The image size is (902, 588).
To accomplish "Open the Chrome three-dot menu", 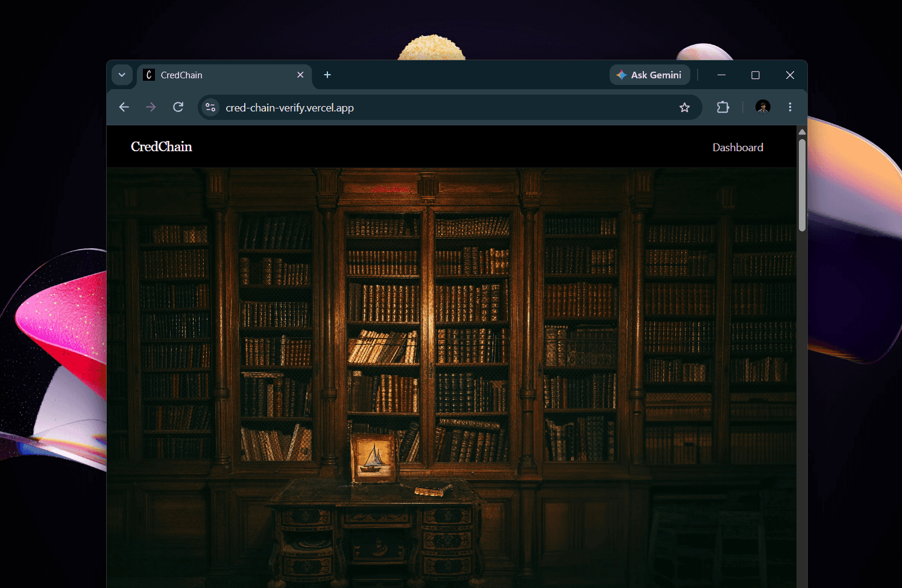I will (790, 107).
